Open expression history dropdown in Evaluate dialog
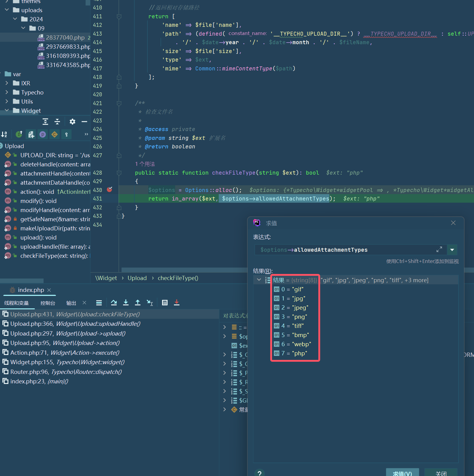 [452, 250]
